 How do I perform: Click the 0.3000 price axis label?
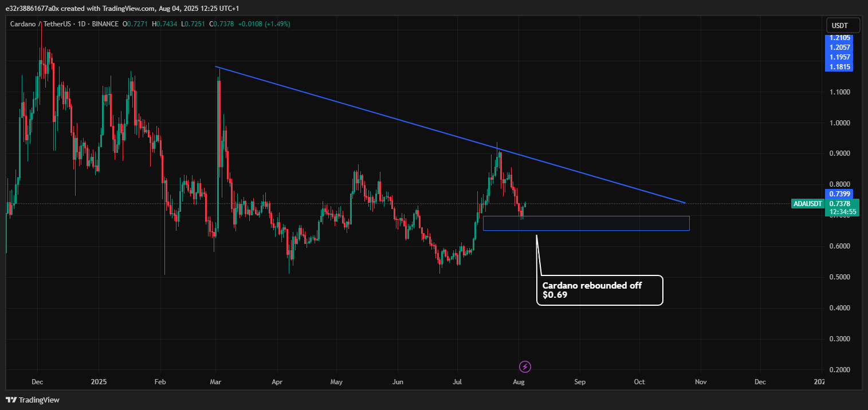pyautogui.click(x=839, y=339)
